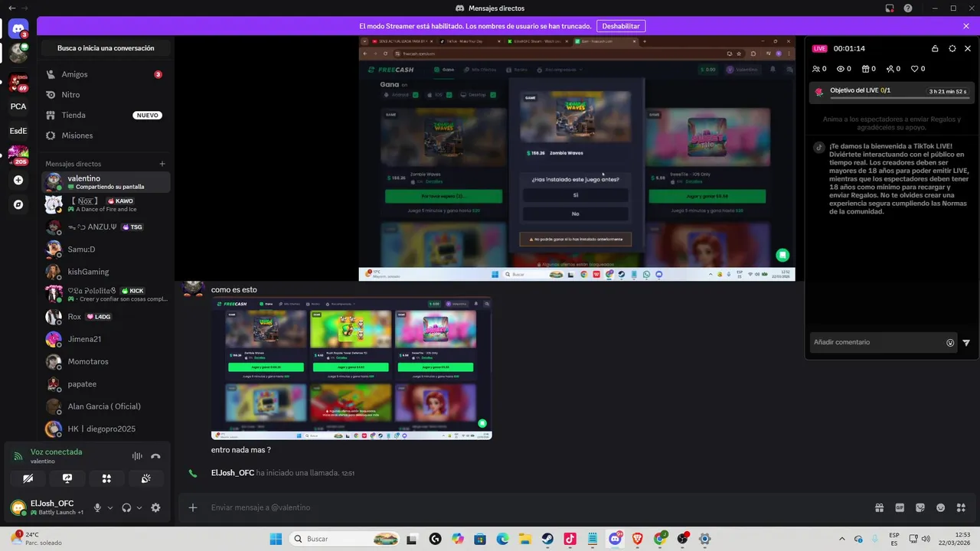980x551 pixels.
Task: Open chat with kishGaming
Action: (x=106, y=272)
